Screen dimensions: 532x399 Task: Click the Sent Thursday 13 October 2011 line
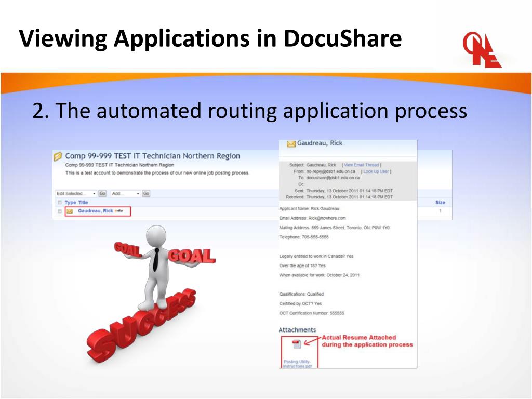pyautogui.click(x=344, y=191)
